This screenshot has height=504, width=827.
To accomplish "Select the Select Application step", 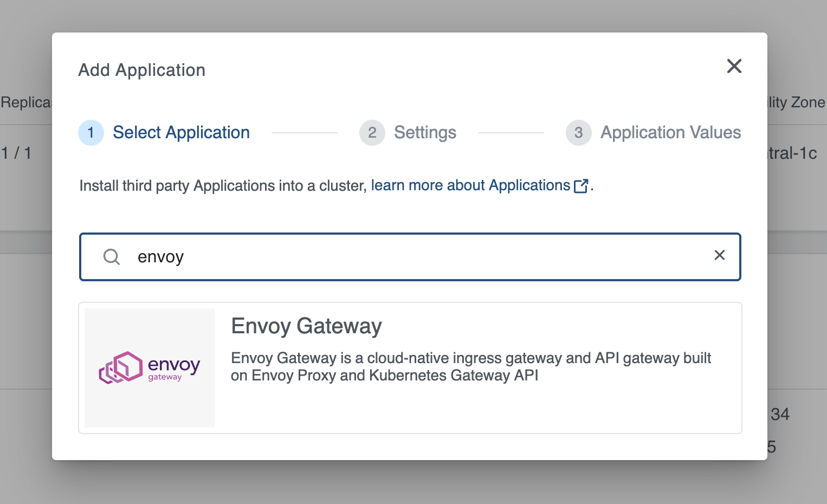I will point(181,132).
